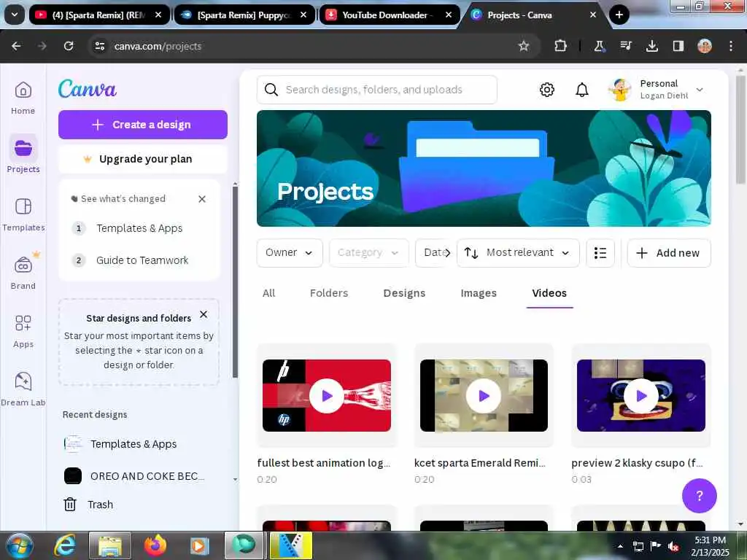Viewport: 747px width, 560px height.
Task: Open the Brand kit sidebar icon
Action: [x=23, y=265]
